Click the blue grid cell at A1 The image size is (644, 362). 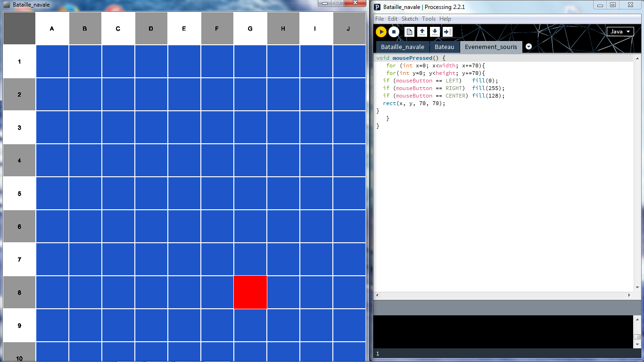tap(52, 61)
